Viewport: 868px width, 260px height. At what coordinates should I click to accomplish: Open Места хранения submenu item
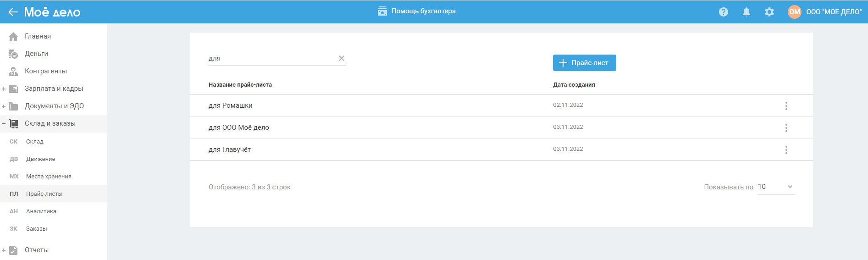(x=49, y=177)
